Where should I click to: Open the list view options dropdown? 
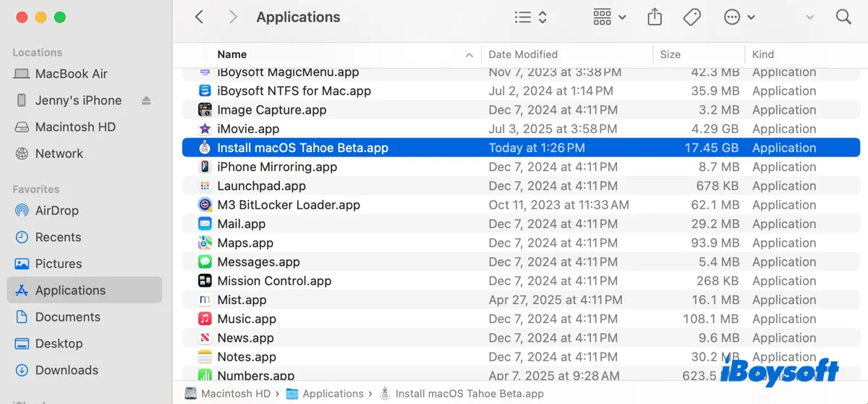coord(530,17)
